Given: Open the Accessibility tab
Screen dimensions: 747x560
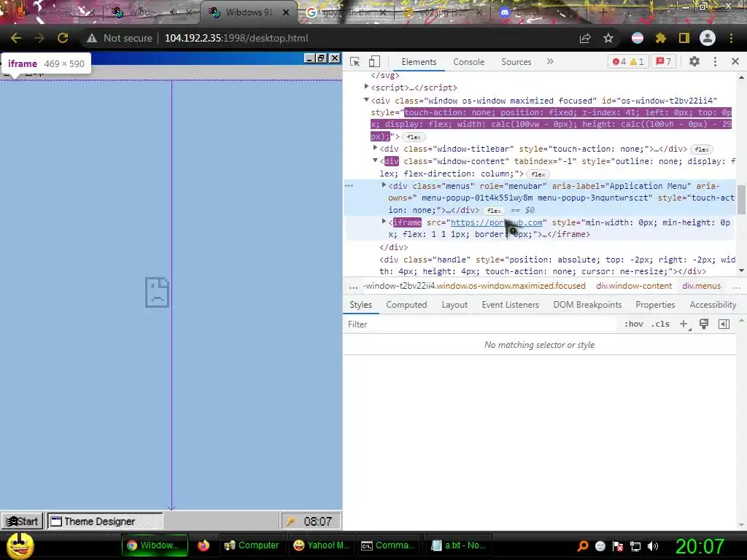Looking at the screenshot, I should click(x=713, y=305).
